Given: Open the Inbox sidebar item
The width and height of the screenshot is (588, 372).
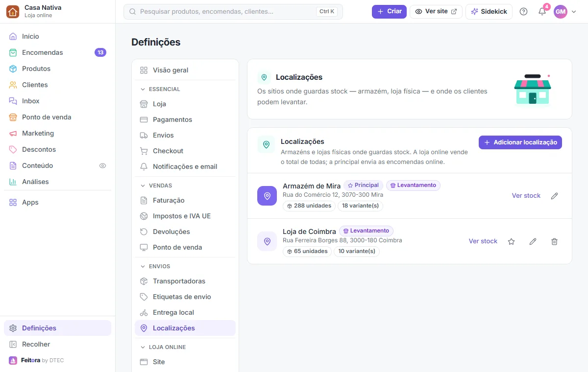Looking at the screenshot, I should point(58,101).
